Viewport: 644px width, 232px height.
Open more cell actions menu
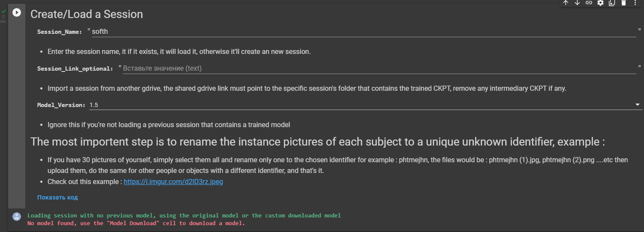pyautogui.click(x=635, y=3)
